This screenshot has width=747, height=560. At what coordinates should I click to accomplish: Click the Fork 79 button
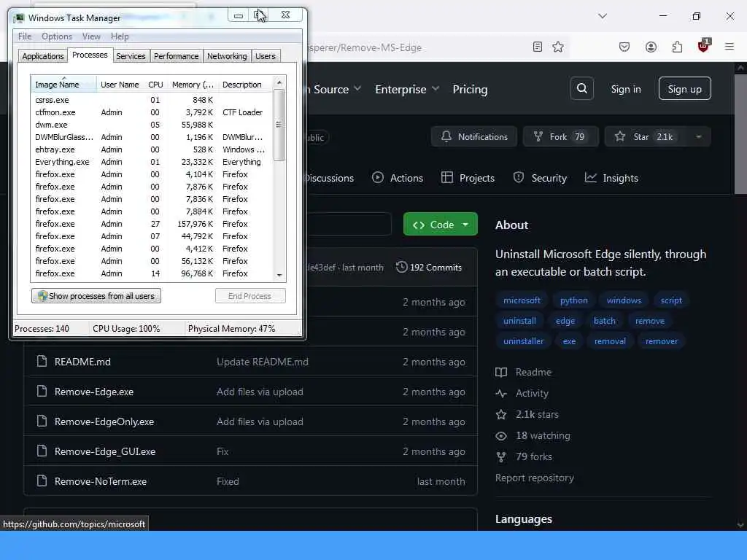click(x=560, y=136)
